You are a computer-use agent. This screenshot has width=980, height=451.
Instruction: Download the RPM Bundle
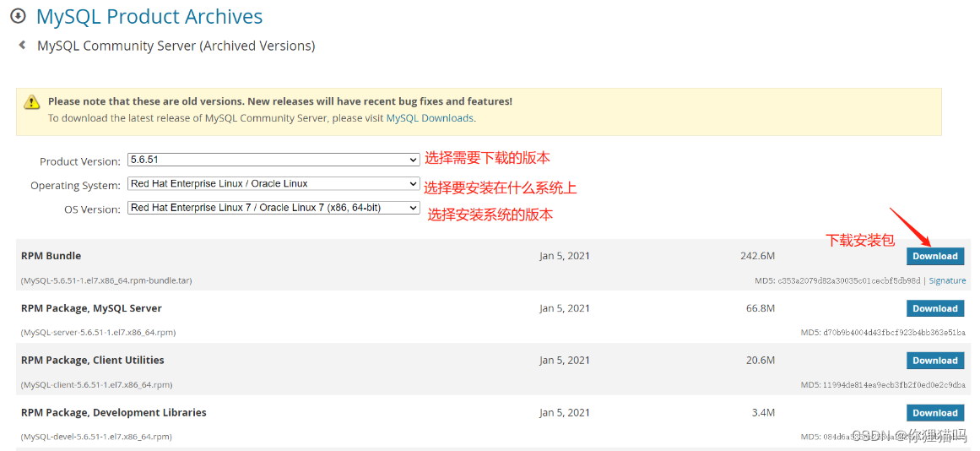(x=935, y=256)
